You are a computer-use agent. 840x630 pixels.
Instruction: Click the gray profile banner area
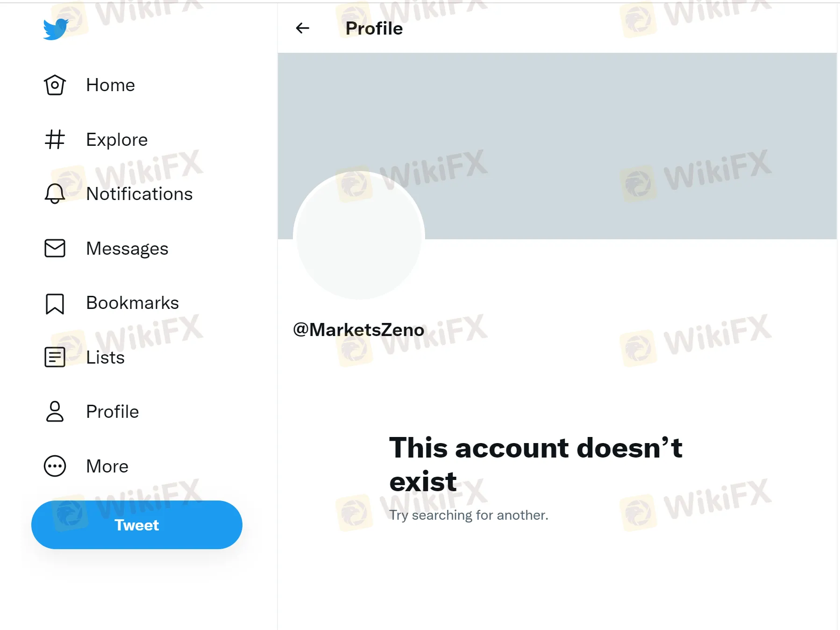pyautogui.click(x=607, y=117)
